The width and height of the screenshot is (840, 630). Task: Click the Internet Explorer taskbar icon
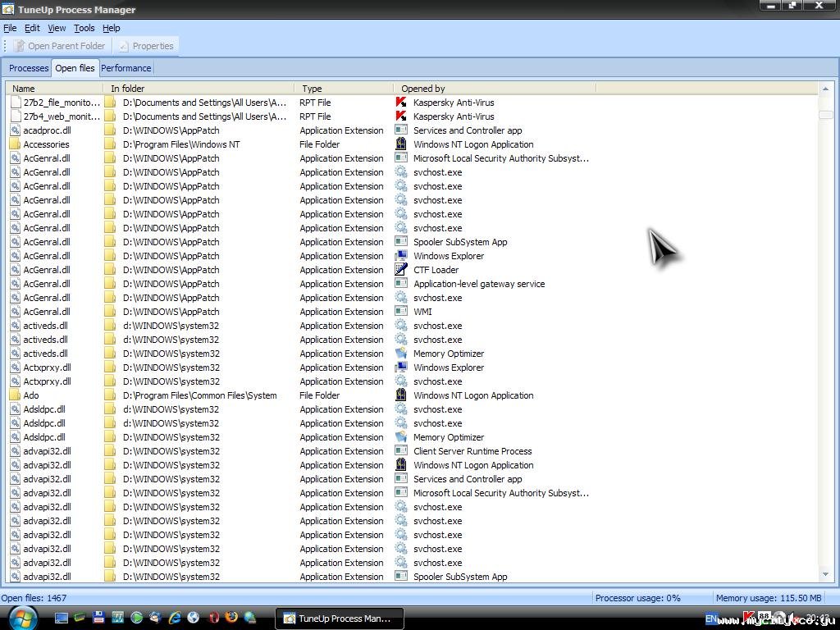(175, 618)
